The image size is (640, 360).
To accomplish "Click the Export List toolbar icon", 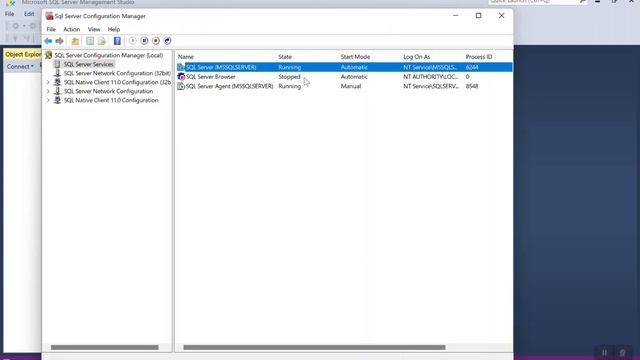I will click(102, 41).
